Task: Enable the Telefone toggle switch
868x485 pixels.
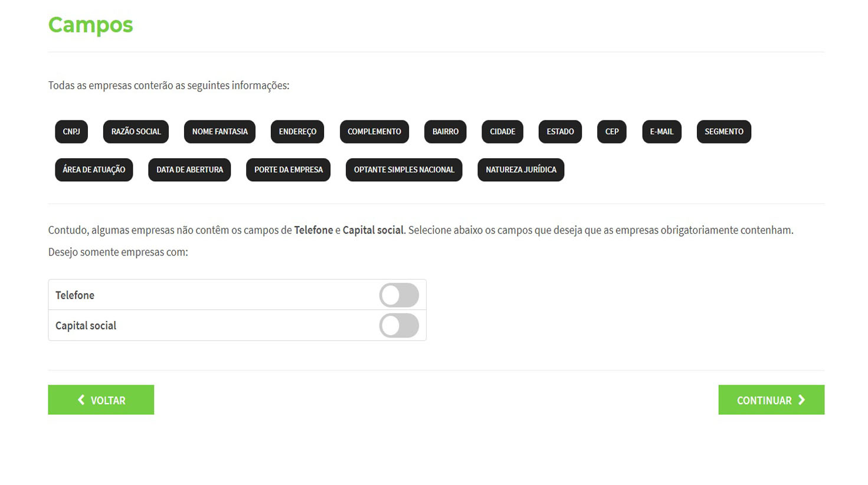Action: click(x=399, y=295)
